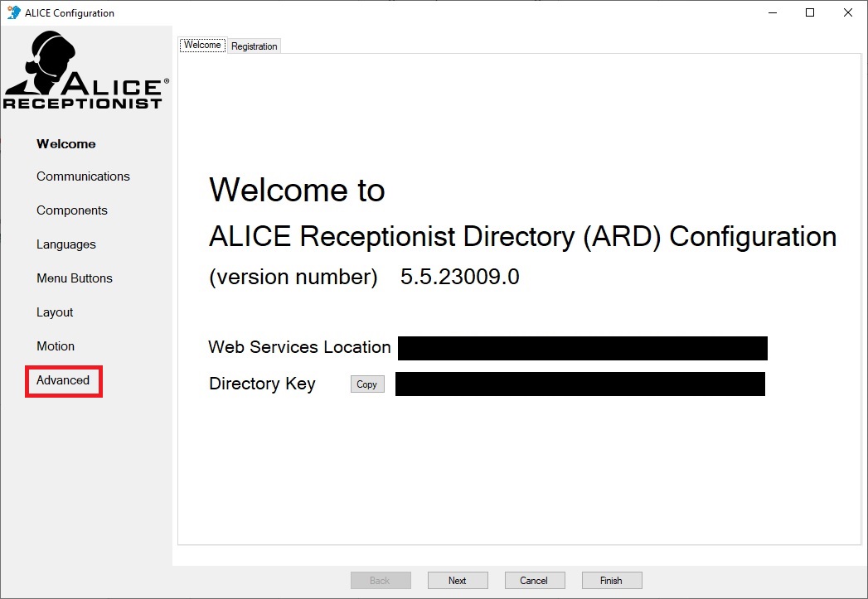Open the Communications section
This screenshot has height=599, width=868.
coord(83,176)
